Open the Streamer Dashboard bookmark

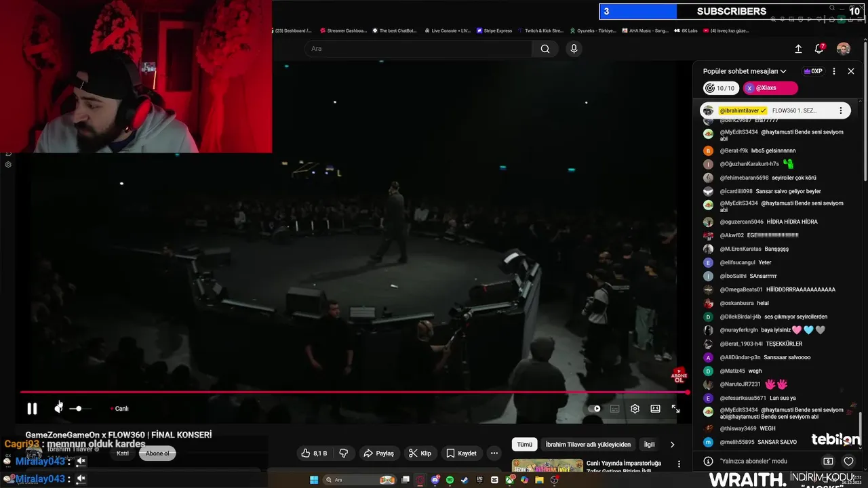(x=343, y=30)
